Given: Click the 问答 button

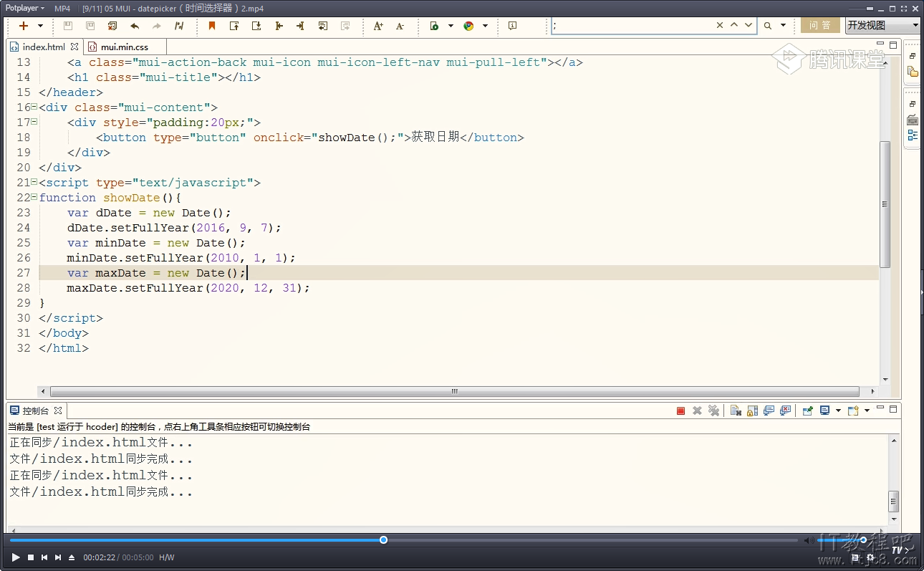Looking at the screenshot, I should pos(820,25).
